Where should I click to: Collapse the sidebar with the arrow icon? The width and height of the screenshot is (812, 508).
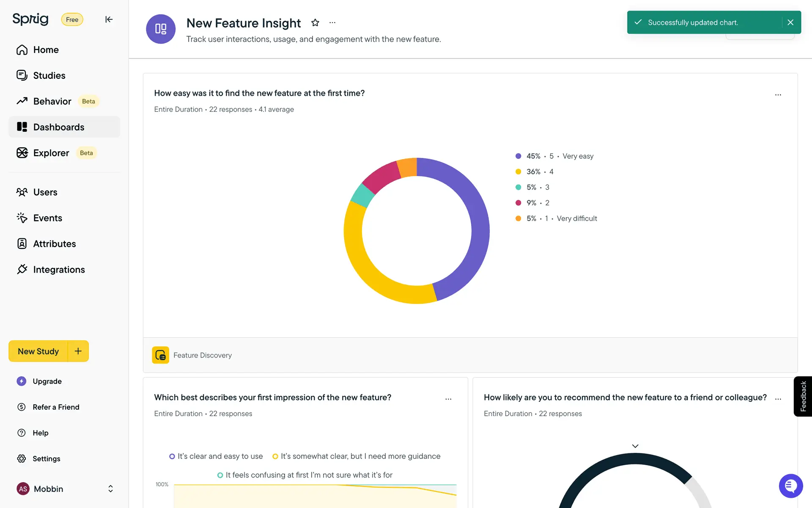click(x=109, y=19)
